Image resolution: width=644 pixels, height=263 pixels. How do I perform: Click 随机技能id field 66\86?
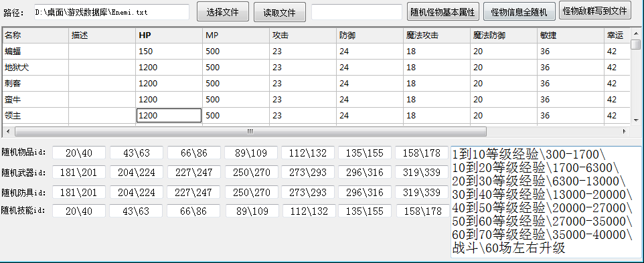pyautogui.click(x=194, y=211)
